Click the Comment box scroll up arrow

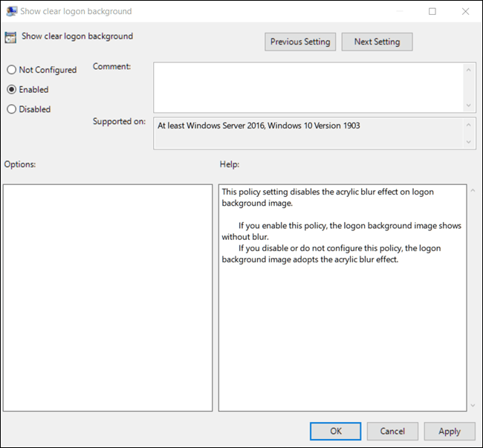coord(470,70)
